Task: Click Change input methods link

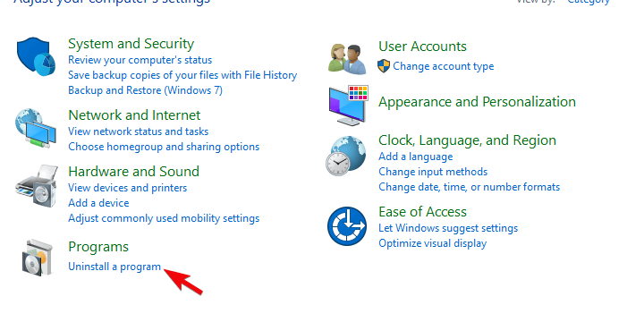Action: [x=433, y=172]
